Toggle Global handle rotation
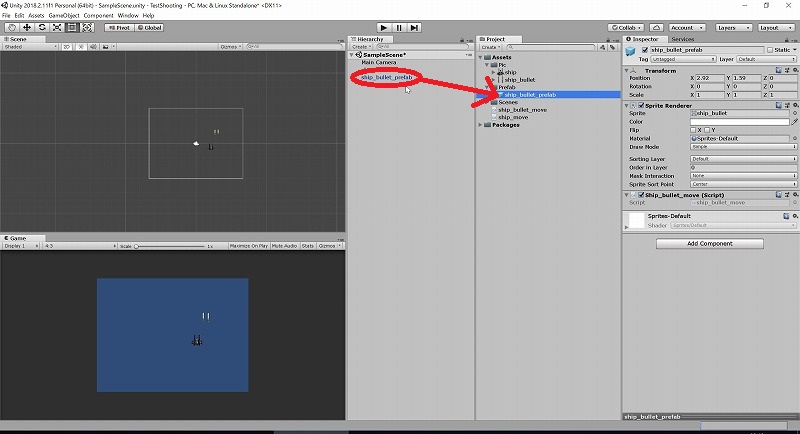Viewport: 800px width, 434px height. pos(149,28)
